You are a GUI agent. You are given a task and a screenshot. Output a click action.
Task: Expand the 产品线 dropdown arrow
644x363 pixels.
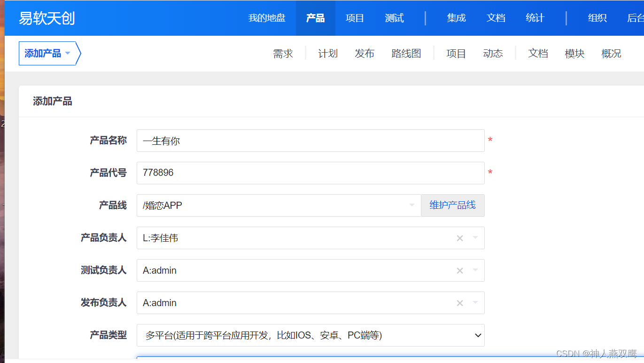tap(412, 205)
